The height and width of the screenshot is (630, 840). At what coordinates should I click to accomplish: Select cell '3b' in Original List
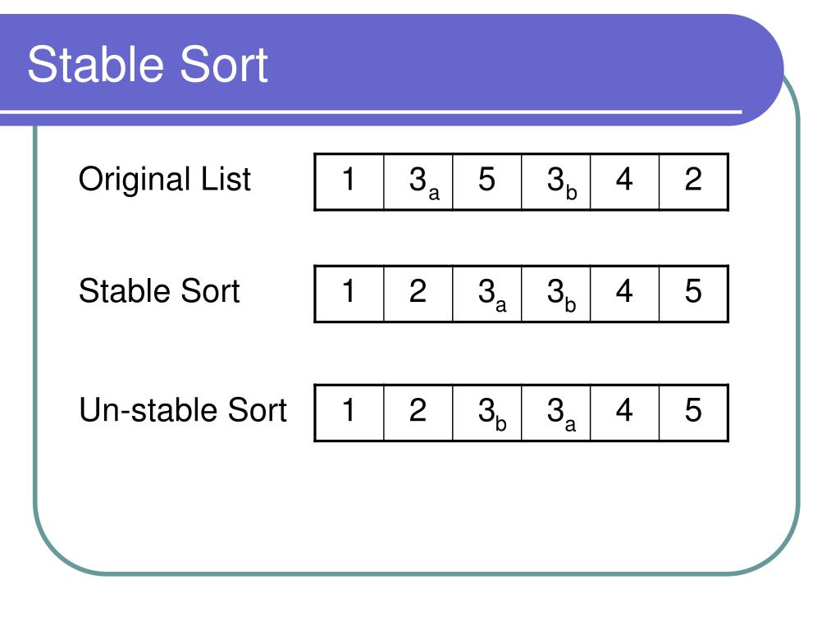pyautogui.click(x=556, y=181)
